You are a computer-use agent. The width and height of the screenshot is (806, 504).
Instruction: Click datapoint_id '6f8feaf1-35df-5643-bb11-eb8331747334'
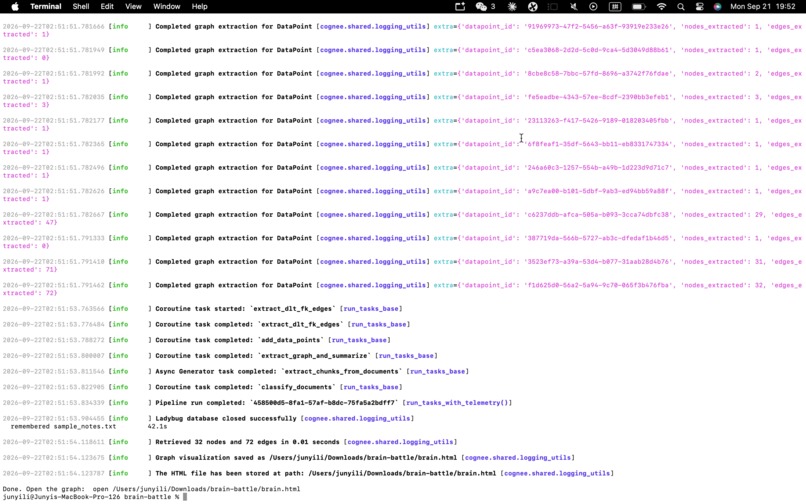597,144
